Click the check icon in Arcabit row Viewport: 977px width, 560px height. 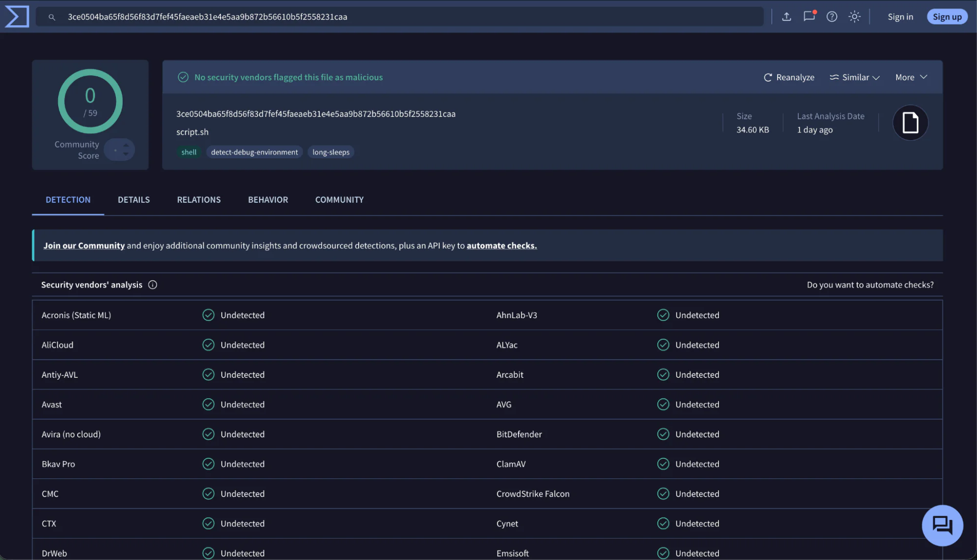tap(663, 375)
